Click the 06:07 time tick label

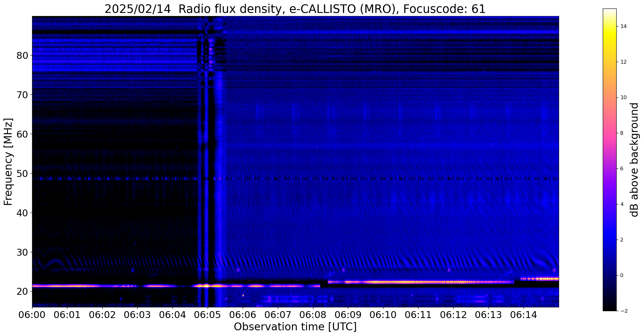[x=278, y=315]
